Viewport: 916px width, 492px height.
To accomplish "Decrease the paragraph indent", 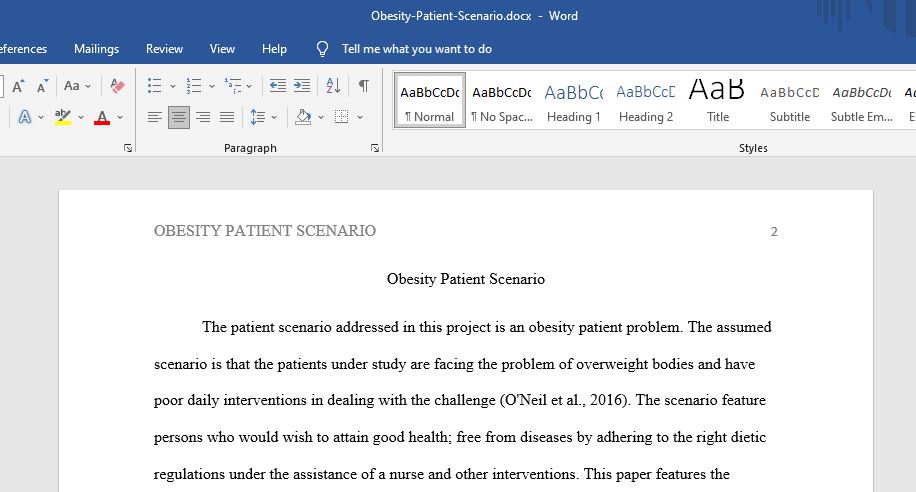I will (277, 86).
